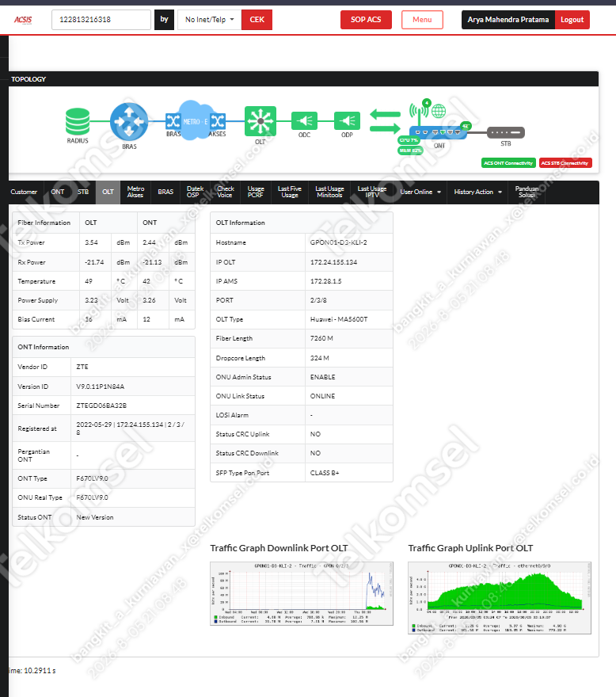Image resolution: width=616 pixels, height=697 pixels.
Task: Click the hostname value GPON01-D3-KLI-2
Action: [338, 242]
